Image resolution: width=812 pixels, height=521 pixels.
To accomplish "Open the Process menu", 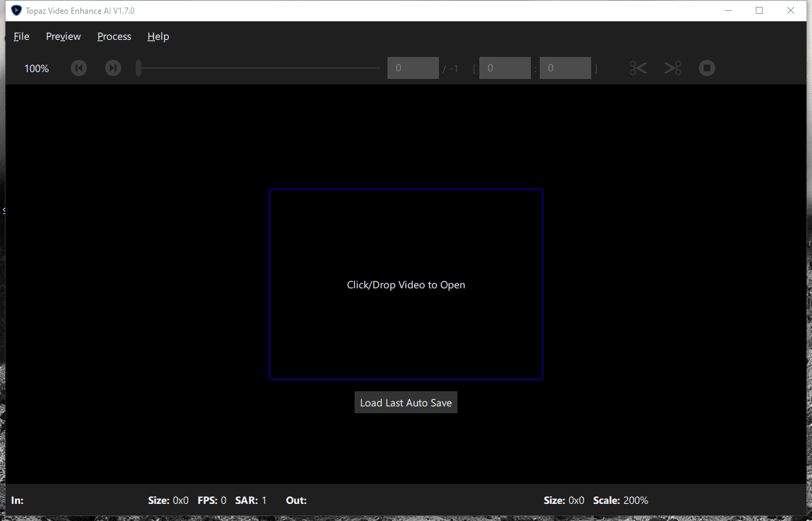I will click(x=114, y=36).
